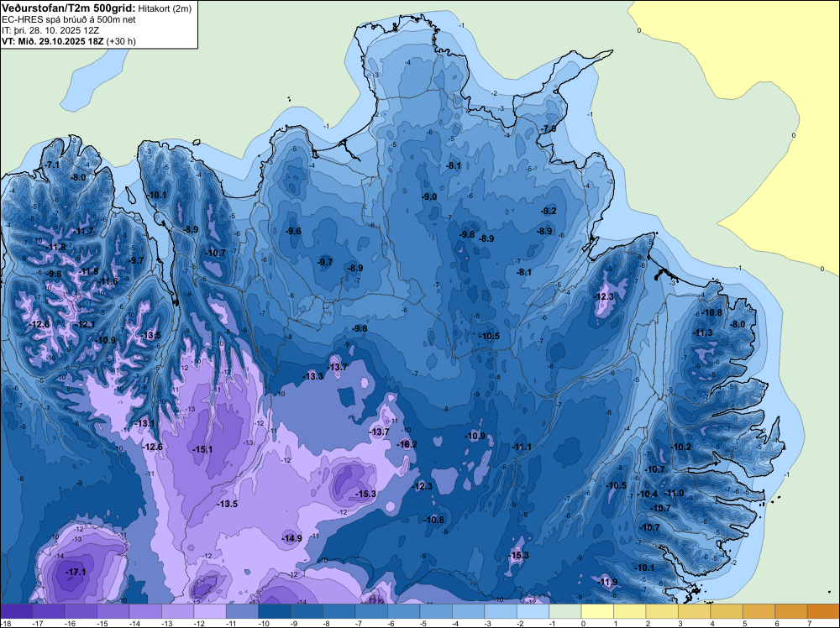Click the -7.1 temperature label

52,165
